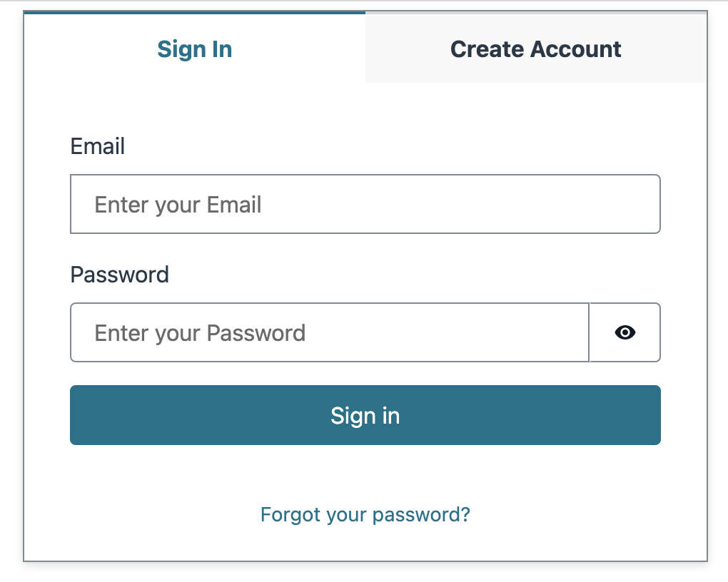The width and height of the screenshot is (728, 582).
Task: Open the Forgot your password link
Action: (x=365, y=514)
